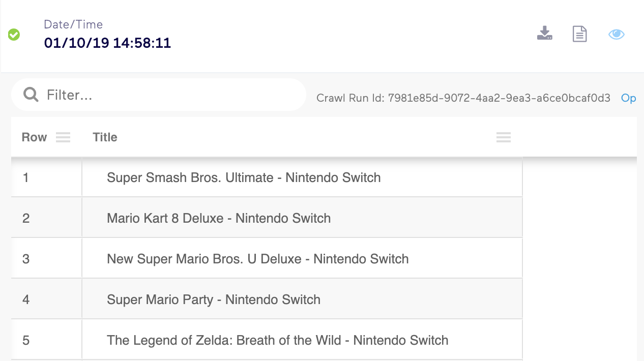
Task: Click the magnifying glass in the filter bar
Action: (x=30, y=95)
